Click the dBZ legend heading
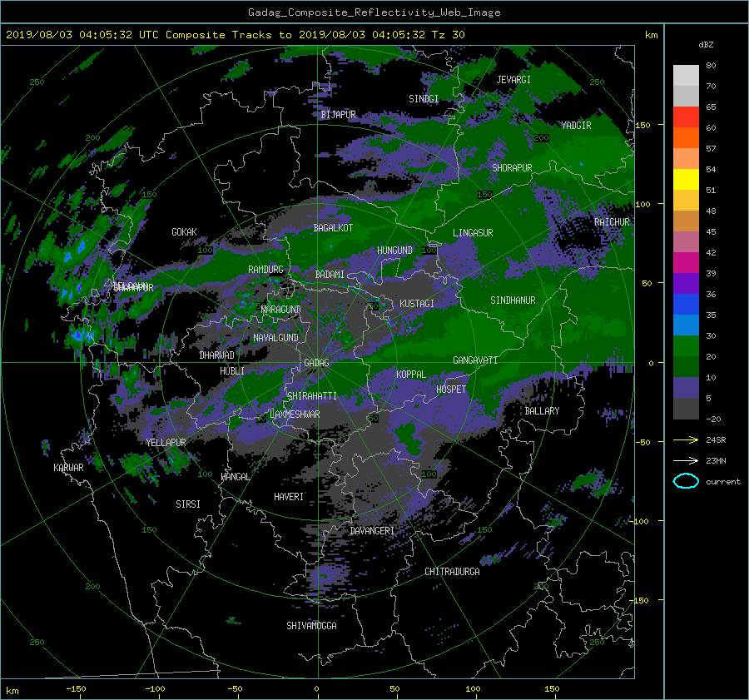The height and width of the screenshot is (700, 749). 706,45
